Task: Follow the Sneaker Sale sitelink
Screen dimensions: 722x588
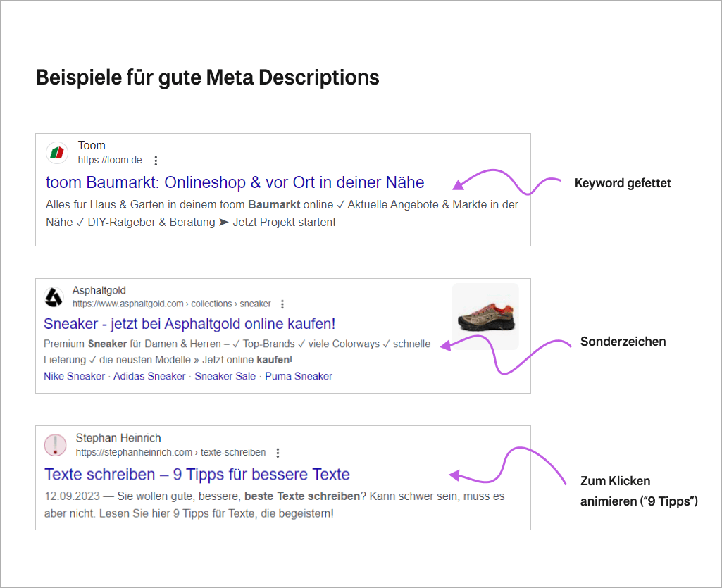Action: tap(225, 376)
